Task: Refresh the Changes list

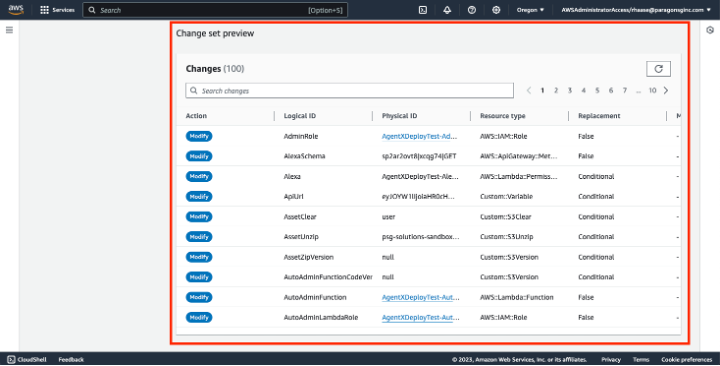Action: pyautogui.click(x=658, y=69)
